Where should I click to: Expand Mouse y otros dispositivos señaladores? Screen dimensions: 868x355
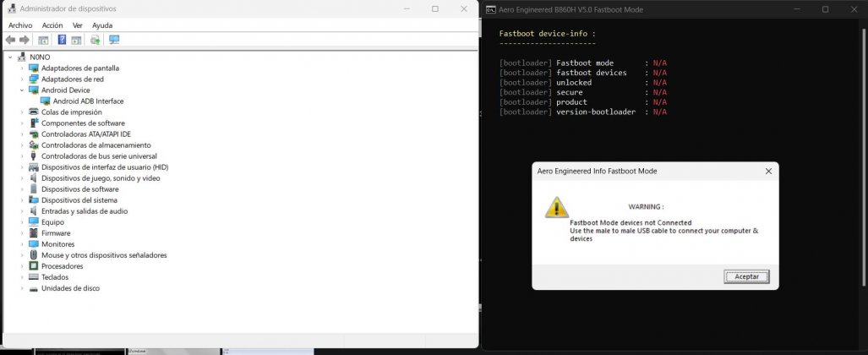click(22, 255)
